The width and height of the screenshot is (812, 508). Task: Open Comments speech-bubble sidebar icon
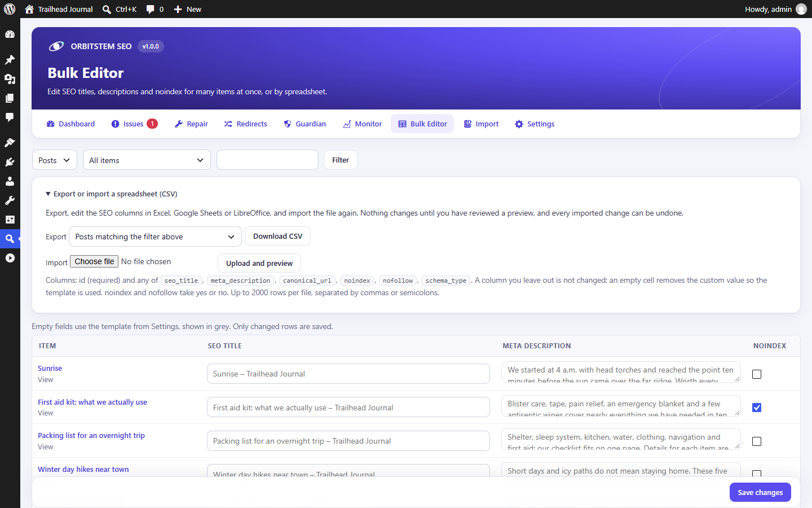(x=10, y=117)
